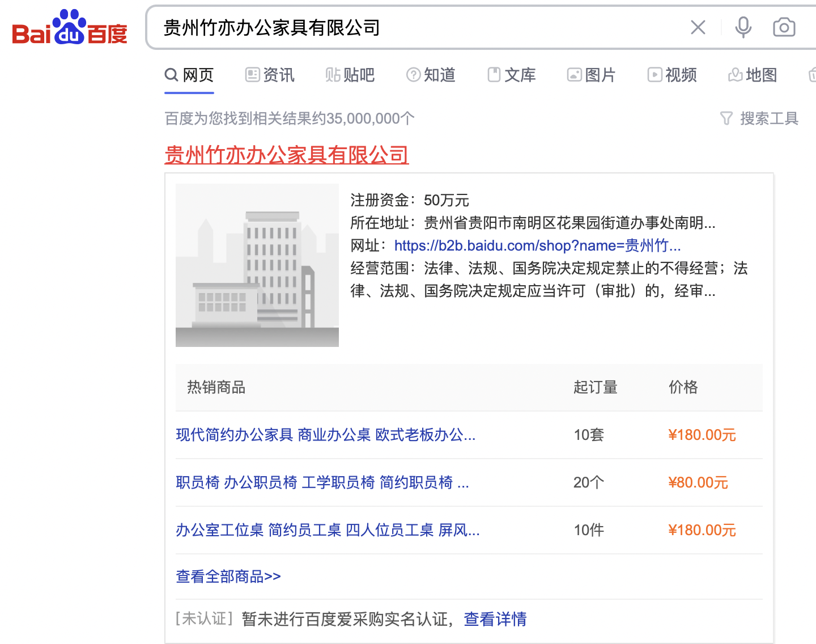Click the Baidu logo

pos(70,27)
